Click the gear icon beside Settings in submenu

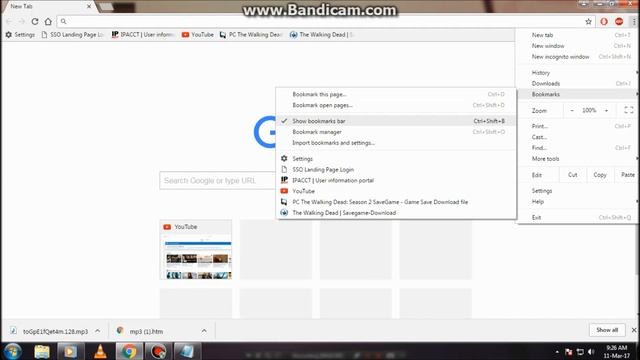(284, 158)
